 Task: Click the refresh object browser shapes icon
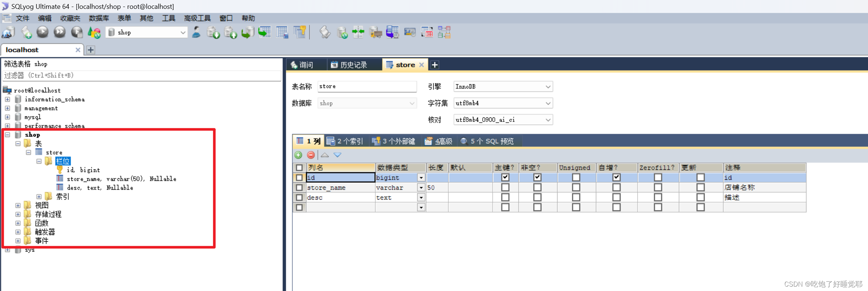pyautogui.click(x=94, y=32)
